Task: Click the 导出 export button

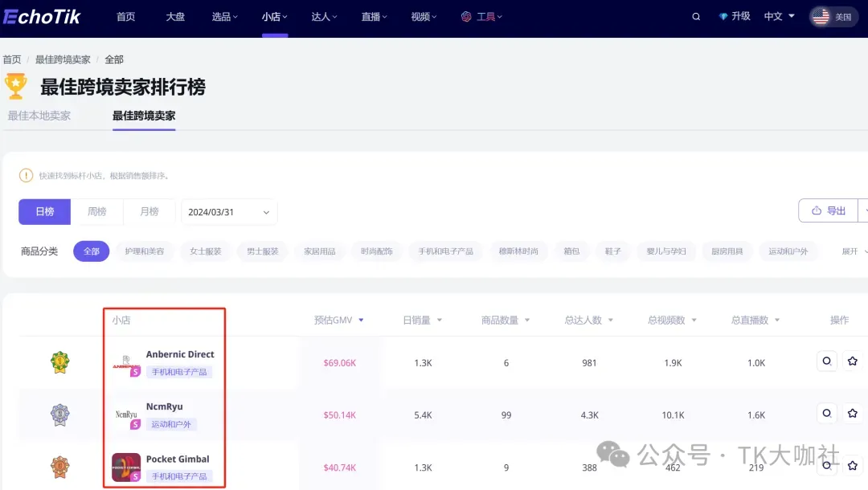Action: point(829,210)
